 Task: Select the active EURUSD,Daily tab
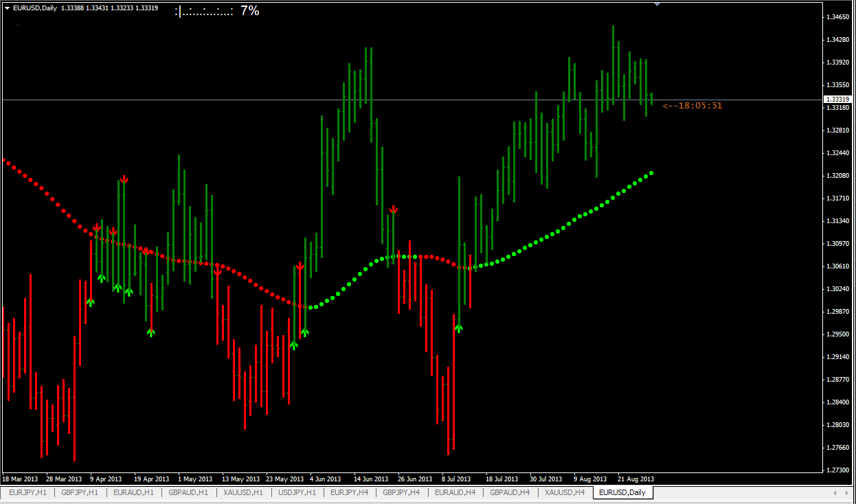(622, 492)
